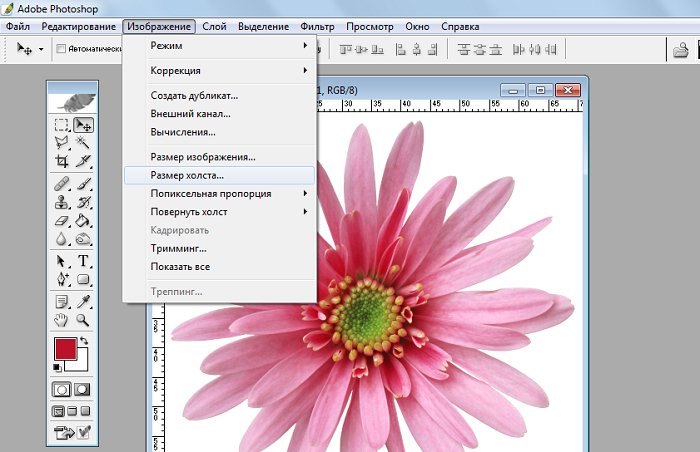Select the Pen tool

pos(62,280)
